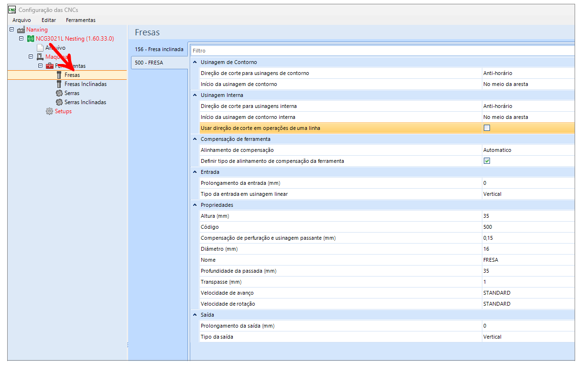Viewport: 588px width, 373px height.
Task: Open 'Velocidade de avanço' STANDARD value
Action: pos(528,293)
